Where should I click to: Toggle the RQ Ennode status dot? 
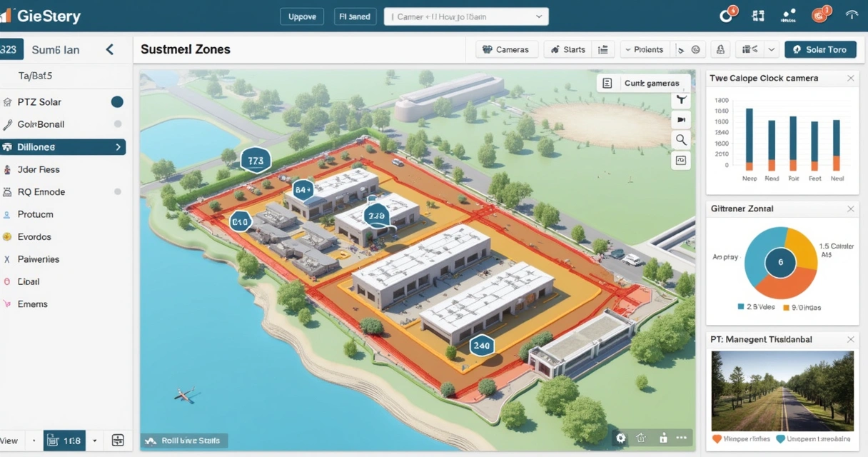118,192
